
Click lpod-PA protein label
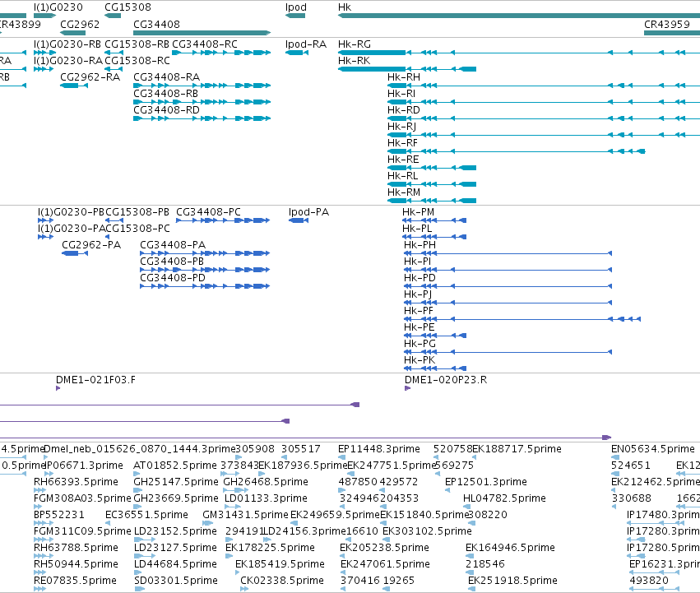tap(309, 212)
